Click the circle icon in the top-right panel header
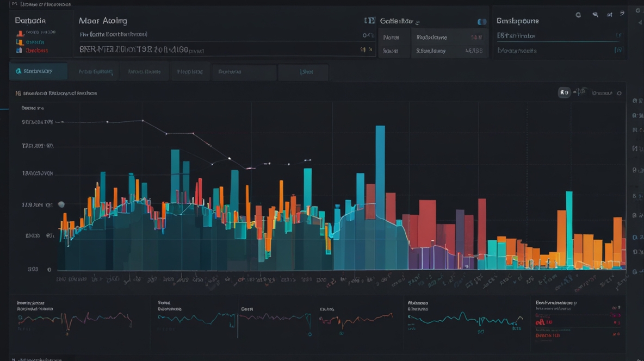 click(578, 15)
